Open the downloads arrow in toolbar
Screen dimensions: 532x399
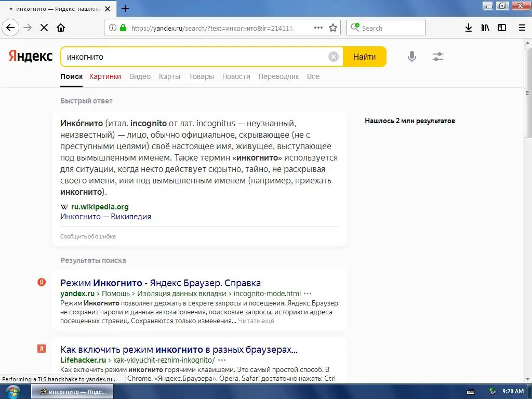469,28
